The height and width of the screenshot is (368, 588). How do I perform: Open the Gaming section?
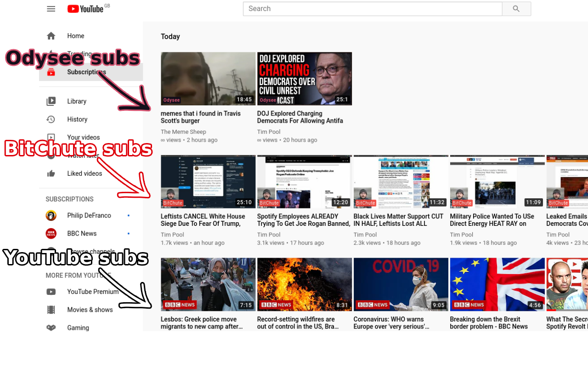[78, 328]
